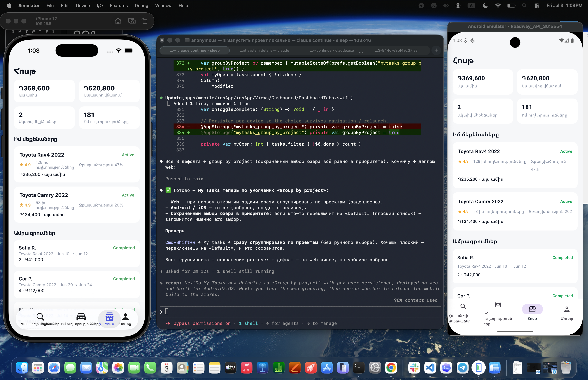Rotate the iPhone 17 simulator device
This screenshot has width=588, height=380.
(x=145, y=21)
